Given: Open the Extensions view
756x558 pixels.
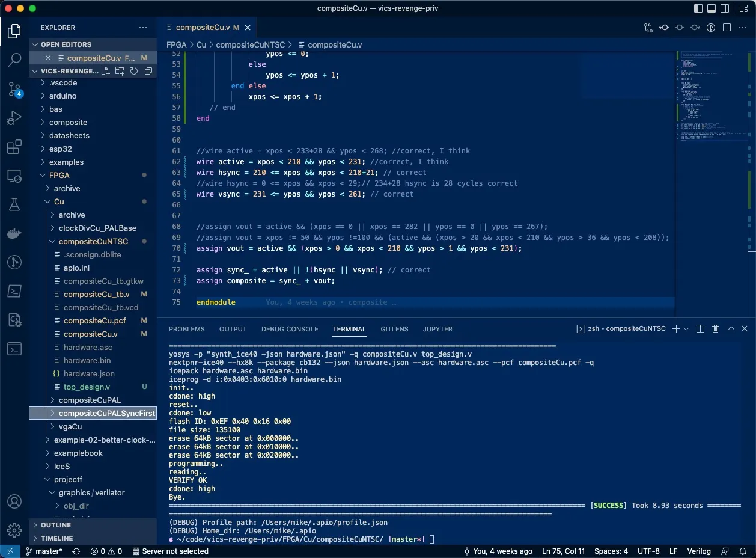Looking at the screenshot, I should click(x=14, y=147).
